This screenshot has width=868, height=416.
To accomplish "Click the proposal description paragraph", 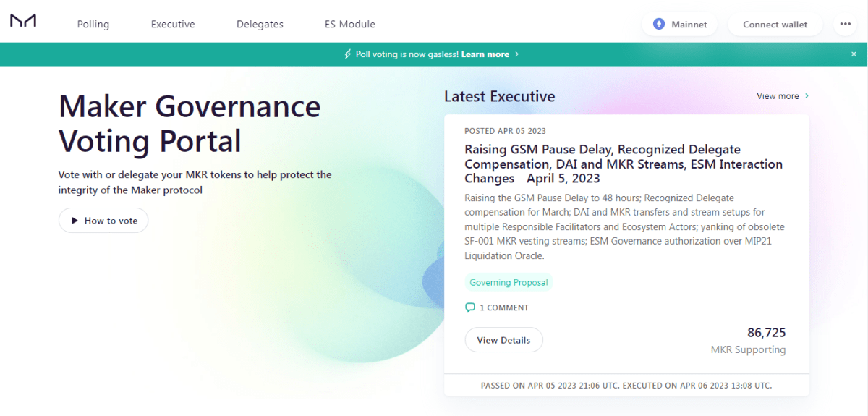I will 624,226.
